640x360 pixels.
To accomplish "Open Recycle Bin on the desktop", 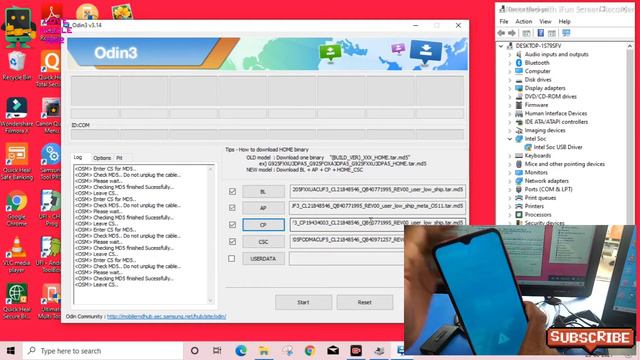I will (x=16, y=66).
